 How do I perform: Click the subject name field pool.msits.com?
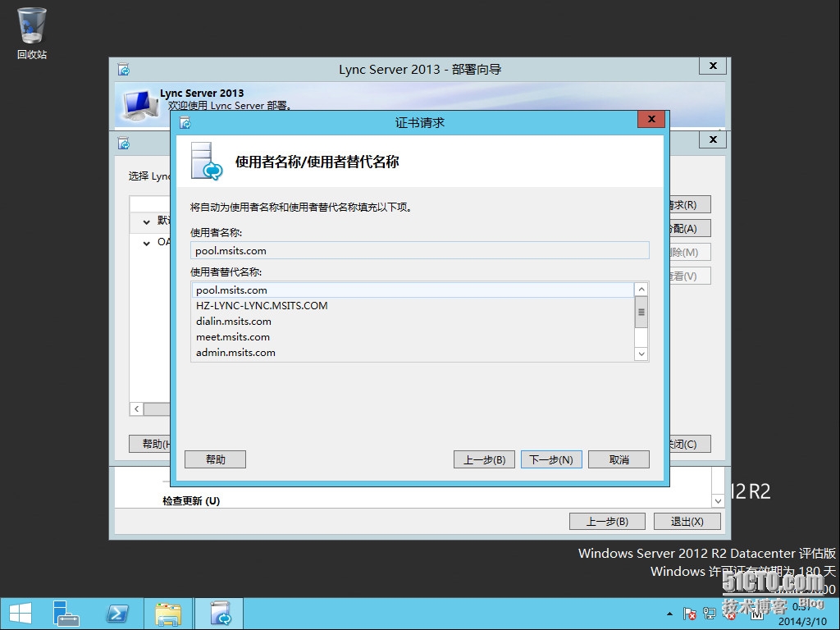click(x=419, y=251)
